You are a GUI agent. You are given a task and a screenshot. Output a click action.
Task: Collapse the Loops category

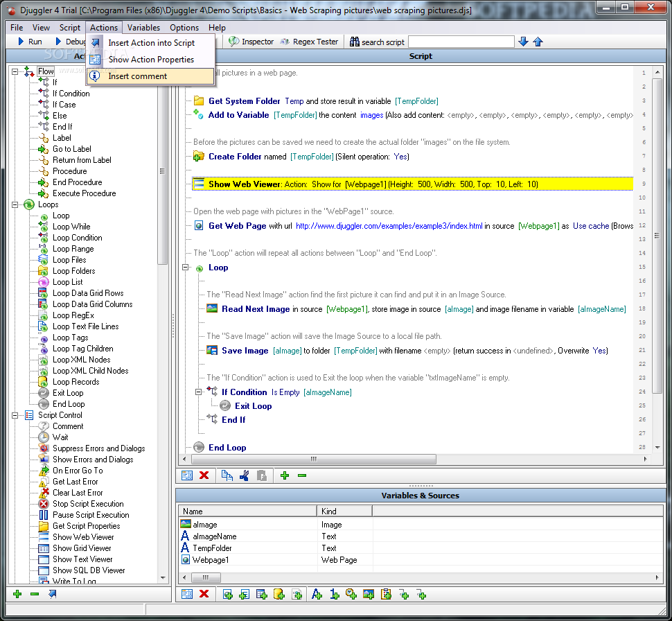(x=15, y=204)
